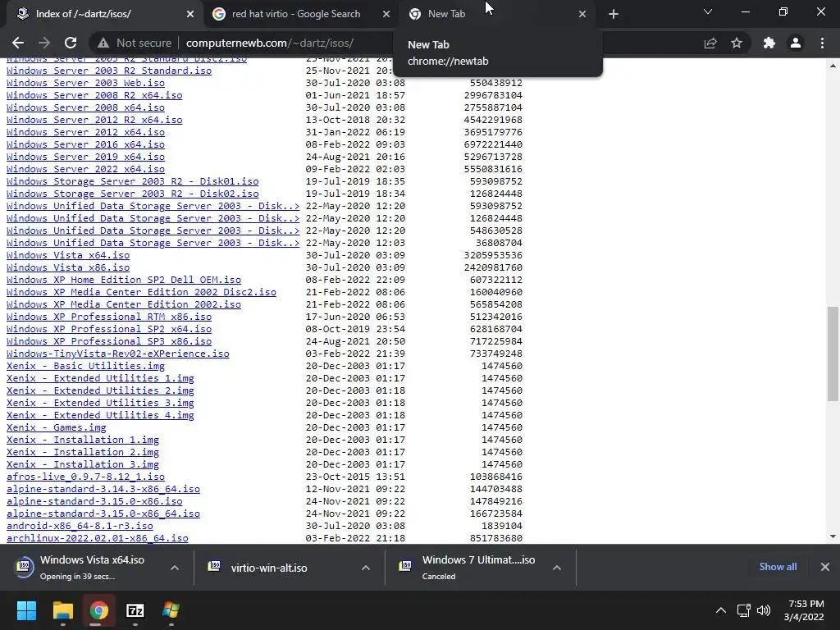Open the Xenix Basic Utilities.img link

click(85, 366)
